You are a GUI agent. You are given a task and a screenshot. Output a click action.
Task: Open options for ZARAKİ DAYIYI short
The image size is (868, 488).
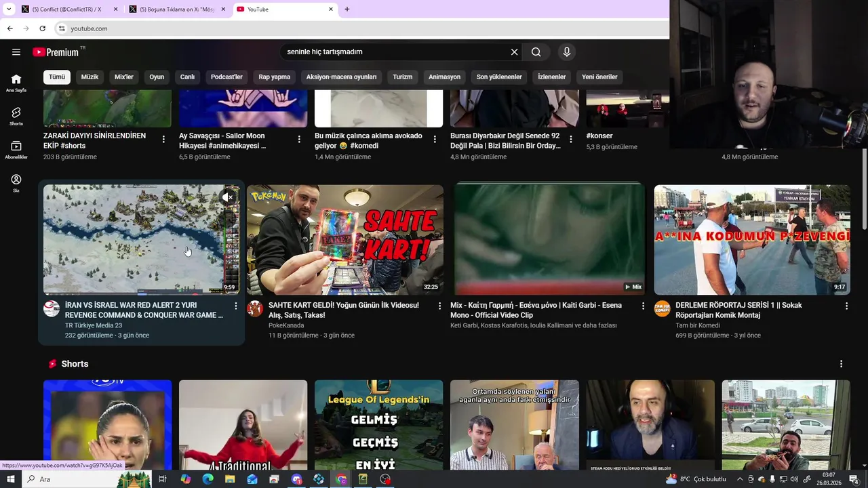(163, 139)
